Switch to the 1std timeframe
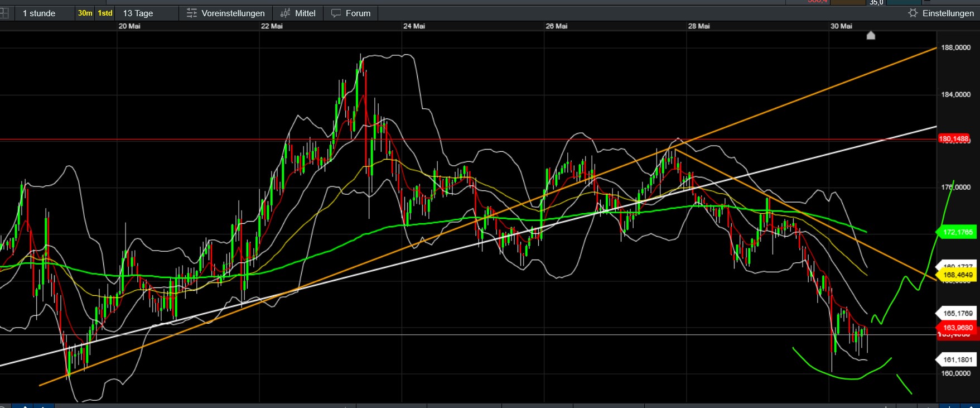This screenshot has height=408, width=980. pos(105,13)
